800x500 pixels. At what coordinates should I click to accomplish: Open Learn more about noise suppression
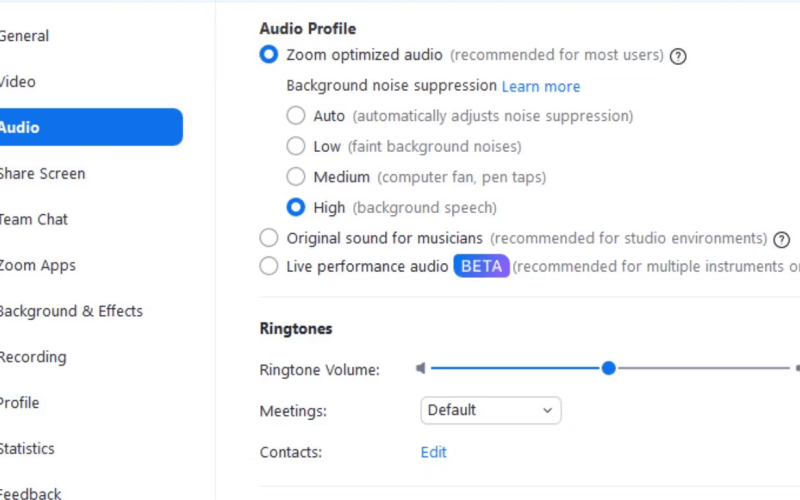(x=541, y=86)
